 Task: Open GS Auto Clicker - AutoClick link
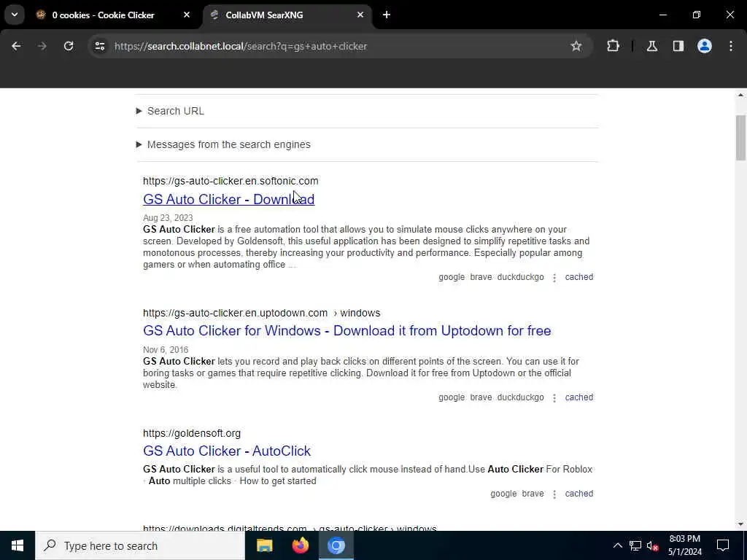click(227, 451)
